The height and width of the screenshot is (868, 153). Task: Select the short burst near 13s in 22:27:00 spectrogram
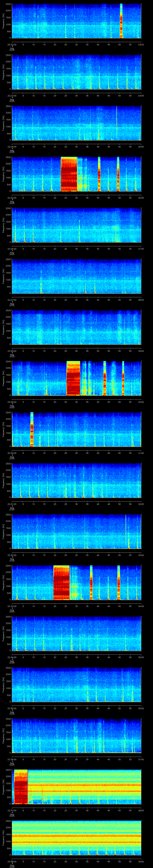(41, 281)
